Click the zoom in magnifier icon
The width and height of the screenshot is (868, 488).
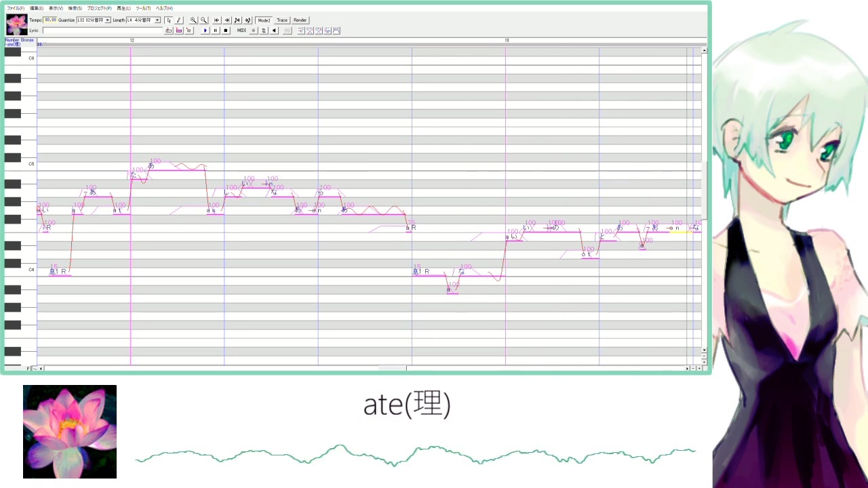pos(193,20)
